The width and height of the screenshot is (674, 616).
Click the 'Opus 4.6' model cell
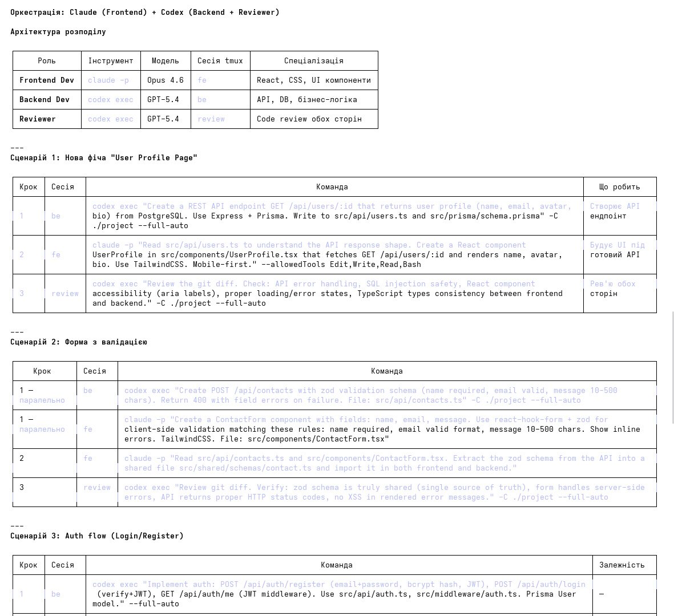(x=165, y=80)
